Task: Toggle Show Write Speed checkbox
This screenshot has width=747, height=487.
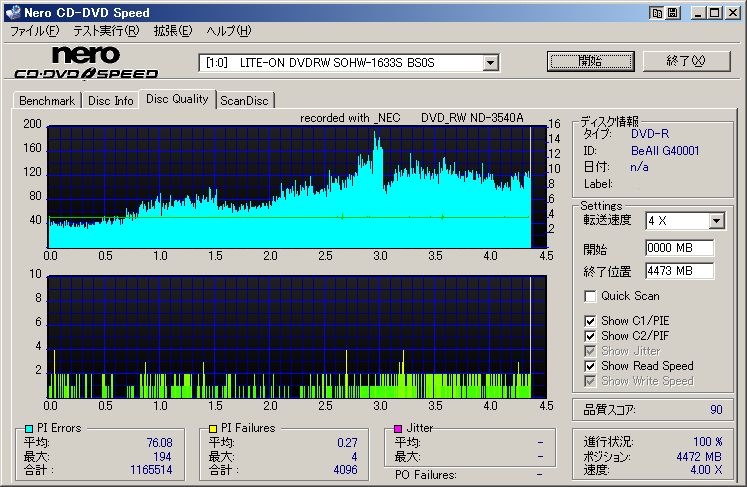Action: (590, 381)
